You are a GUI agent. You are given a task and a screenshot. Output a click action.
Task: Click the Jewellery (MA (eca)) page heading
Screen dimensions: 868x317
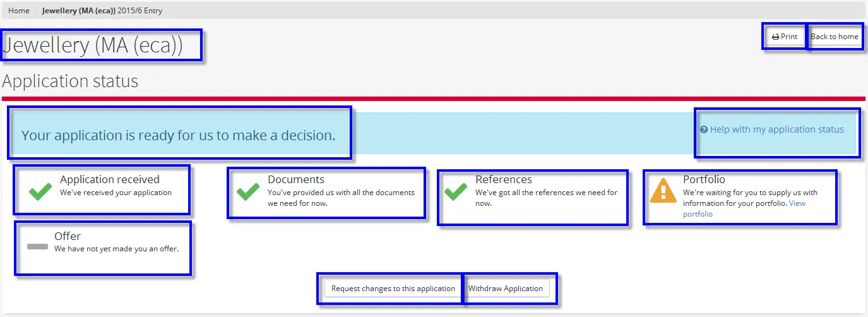(x=93, y=45)
